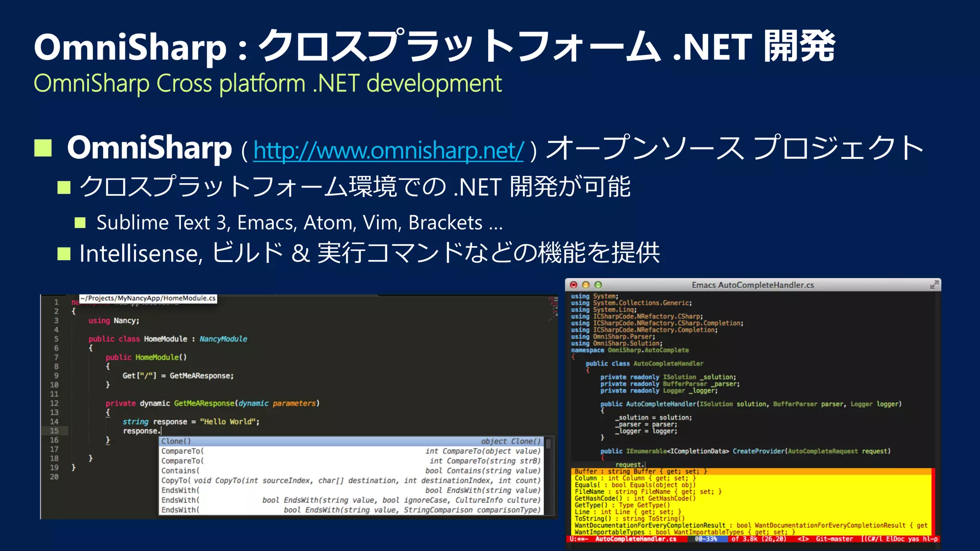Click public class AutoCompleteHandler in Emacs
The width and height of the screenshot is (980, 551).
[645, 364]
